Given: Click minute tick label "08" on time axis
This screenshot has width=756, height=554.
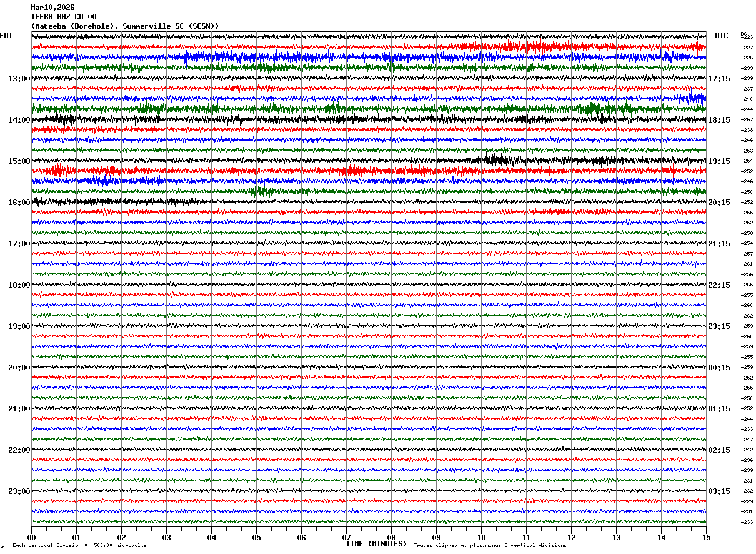Looking at the screenshot, I should 391,538.
